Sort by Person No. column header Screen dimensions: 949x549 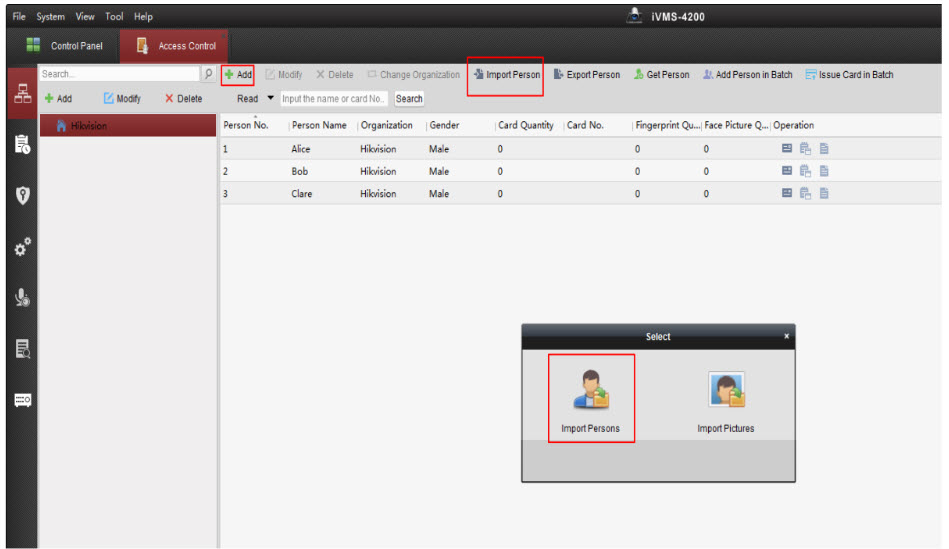click(246, 125)
